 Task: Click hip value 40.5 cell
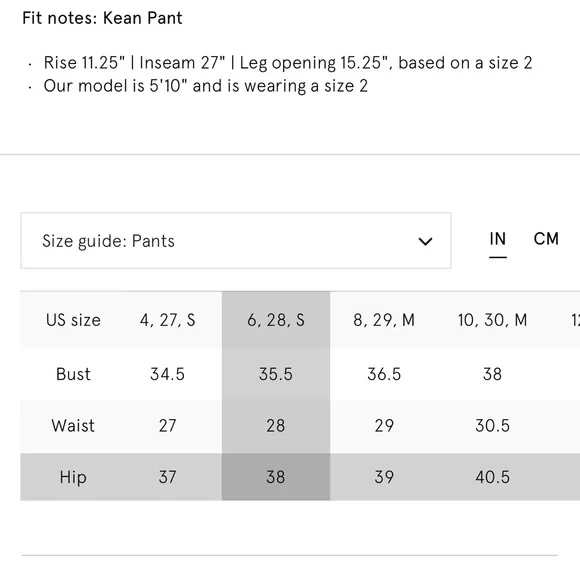[492, 477]
